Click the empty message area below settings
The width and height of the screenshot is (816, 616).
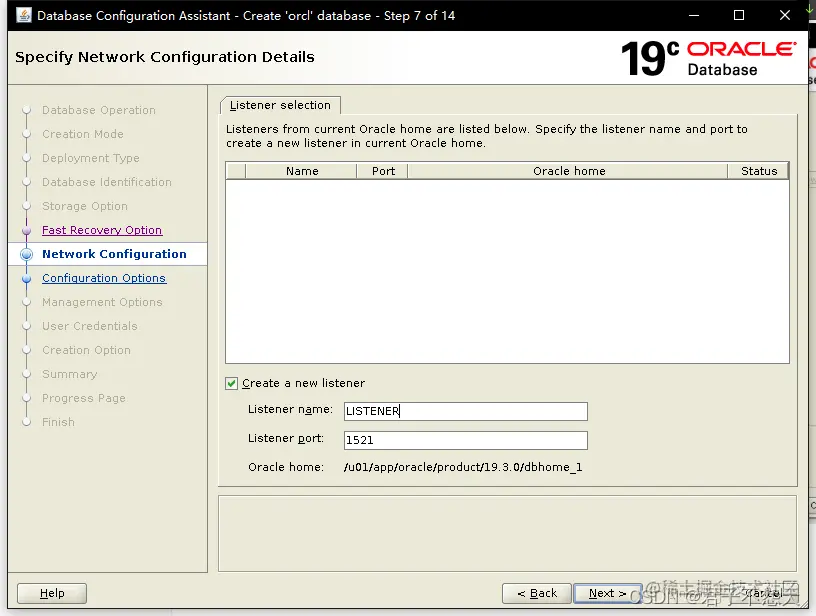507,533
